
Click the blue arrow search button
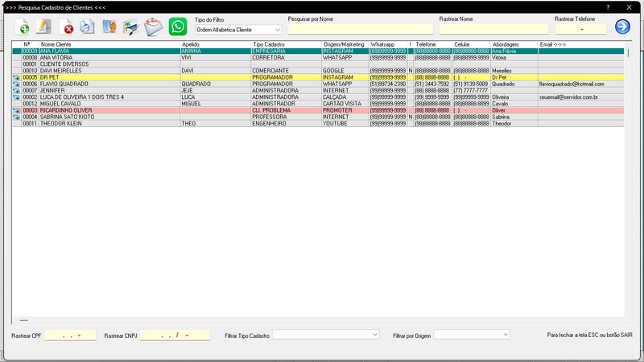pyautogui.click(x=622, y=27)
